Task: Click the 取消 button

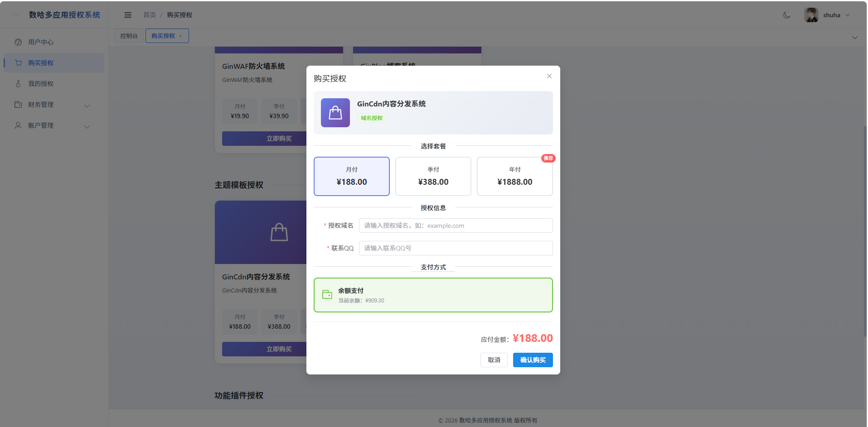Action: 494,360
